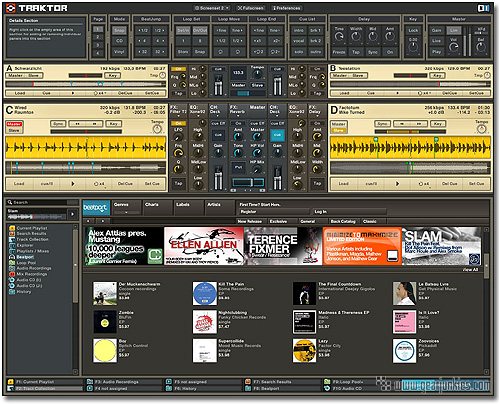Open the left CH Deck selector dropdown
Screen dimensions: 500x404
tap(218, 110)
